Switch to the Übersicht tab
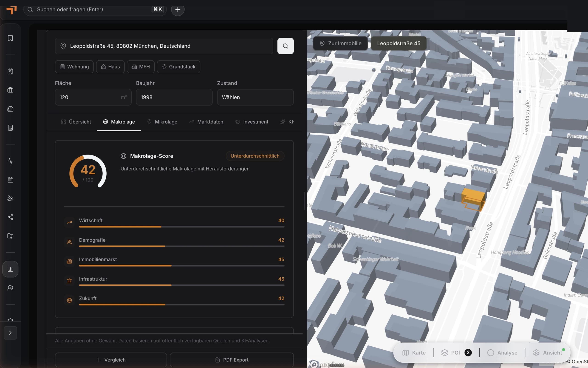The width and height of the screenshot is (588, 368). click(76, 122)
